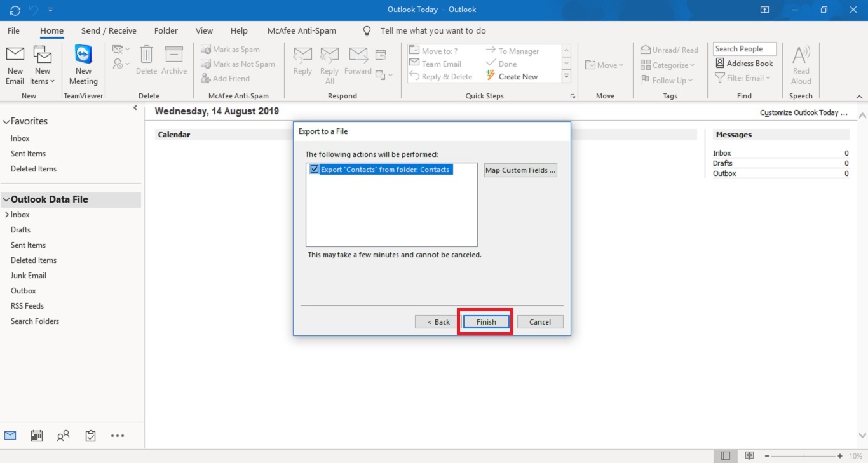This screenshot has height=463, width=868.
Task: Open the McAfee Anti-Spam tab
Action: (302, 30)
